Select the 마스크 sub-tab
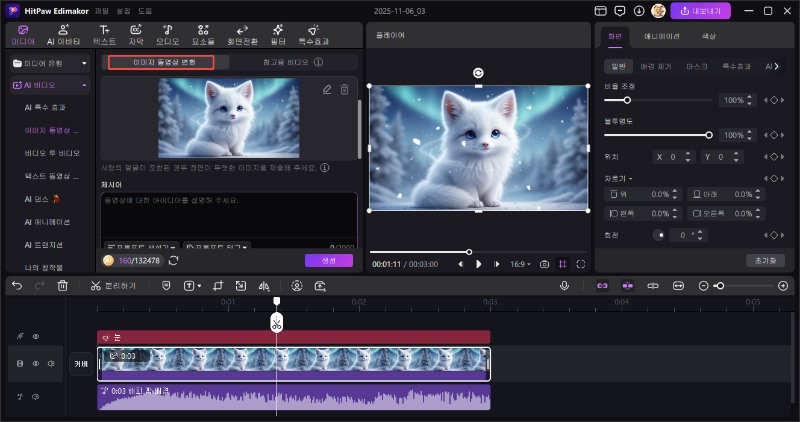The image size is (800, 422). point(696,66)
